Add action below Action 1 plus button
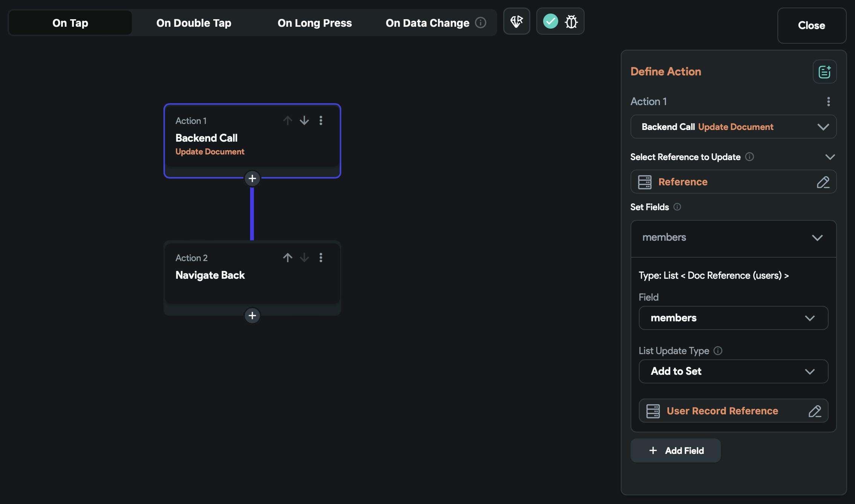 [x=252, y=179]
